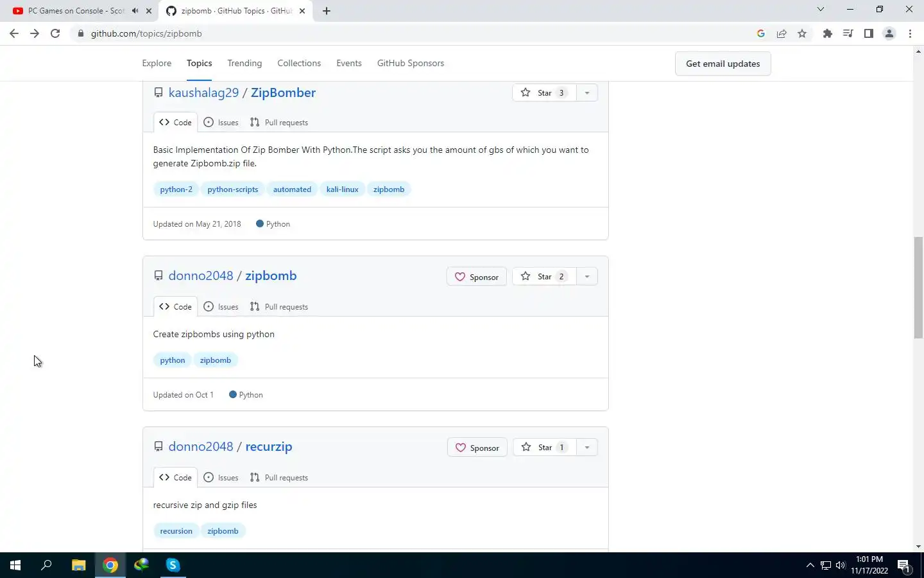
Task: Expand list dropdown next to recurzip Star
Action: (587, 447)
